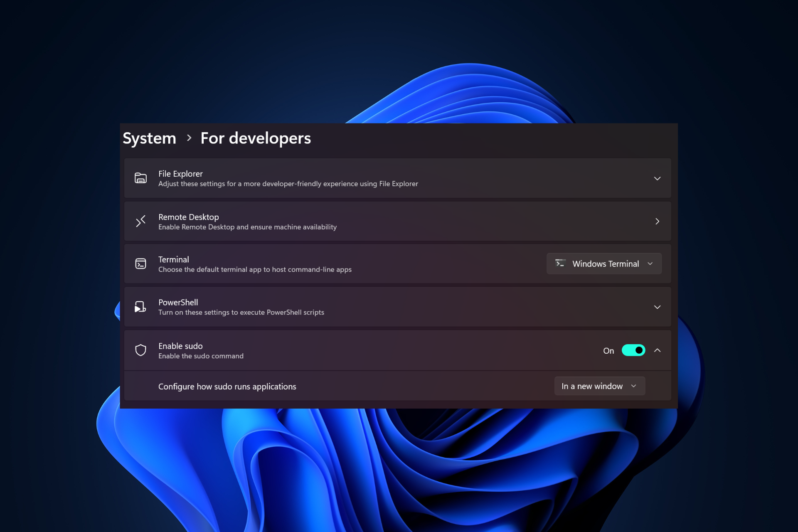Click the Enable sudo shield icon
Image resolution: width=798 pixels, height=532 pixels.
point(140,350)
